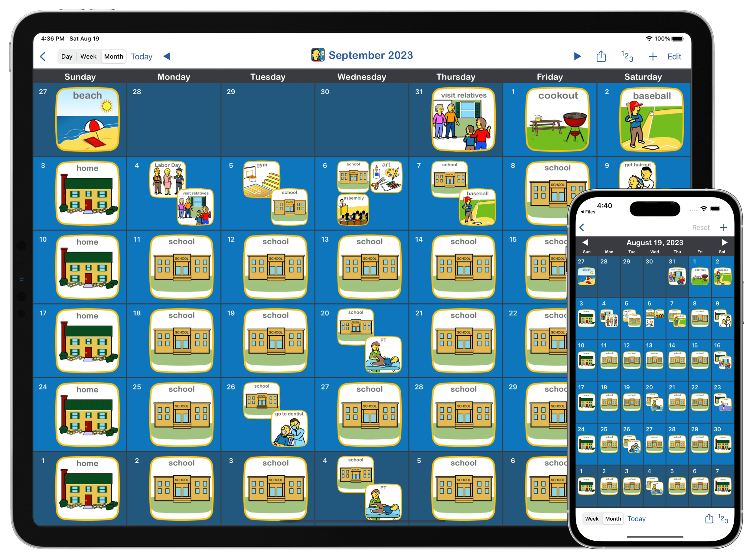This screenshot has height=557, width=756.
Task: Select Month segment on iPhone
Action: [613, 519]
